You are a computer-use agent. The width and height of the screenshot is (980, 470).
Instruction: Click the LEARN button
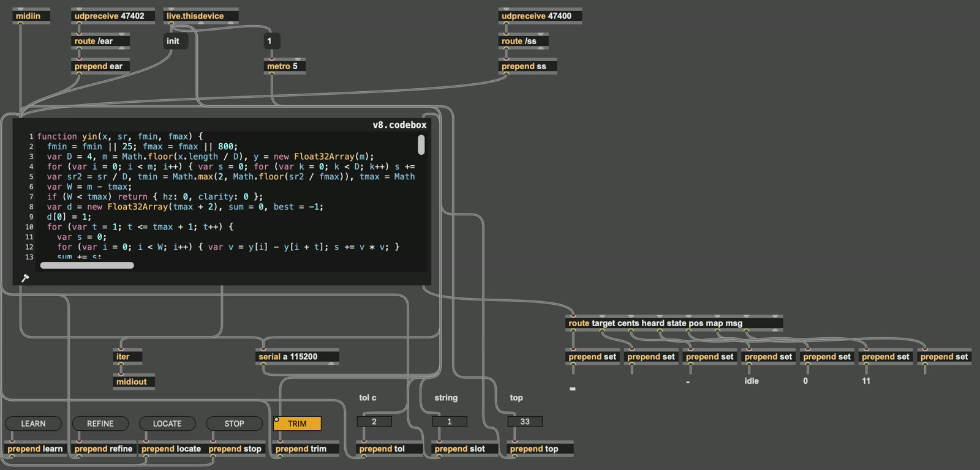[x=34, y=423]
